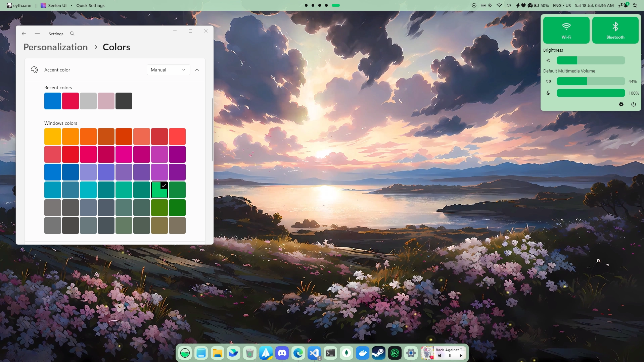644x362 pixels.
Task: Click the settings cog in Quick Settings panel
Action: tap(621, 104)
